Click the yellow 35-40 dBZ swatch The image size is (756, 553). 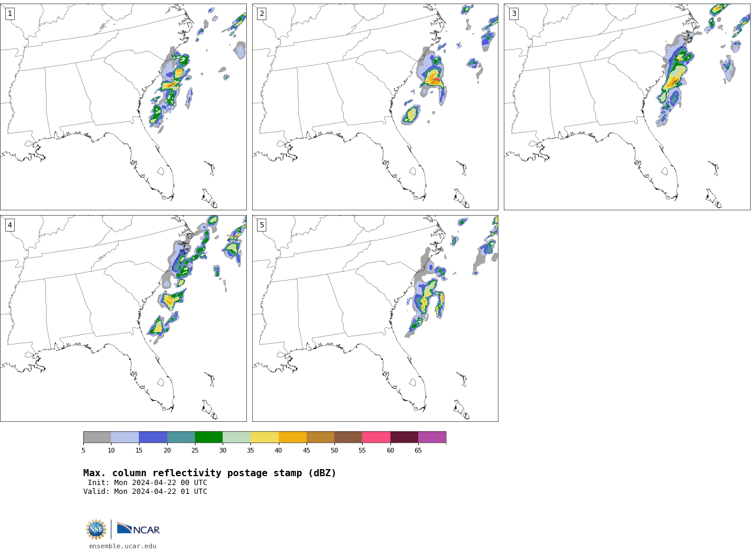click(265, 437)
